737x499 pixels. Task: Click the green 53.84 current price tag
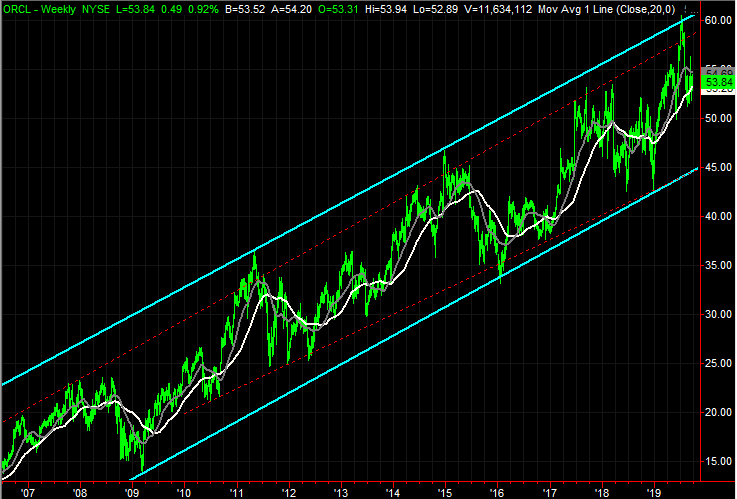click(x=718, y=83)
